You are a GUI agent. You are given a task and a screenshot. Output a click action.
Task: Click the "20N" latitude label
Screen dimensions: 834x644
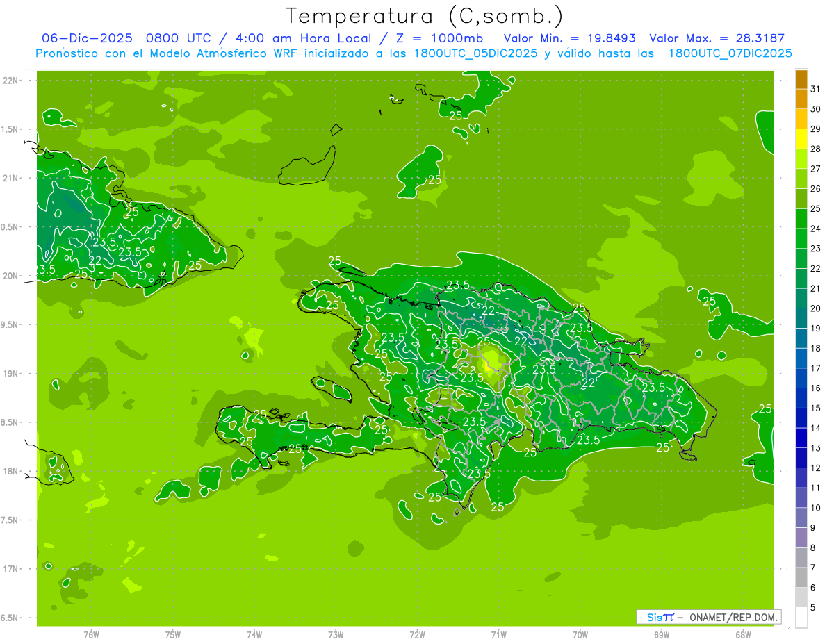coord(11,276)
